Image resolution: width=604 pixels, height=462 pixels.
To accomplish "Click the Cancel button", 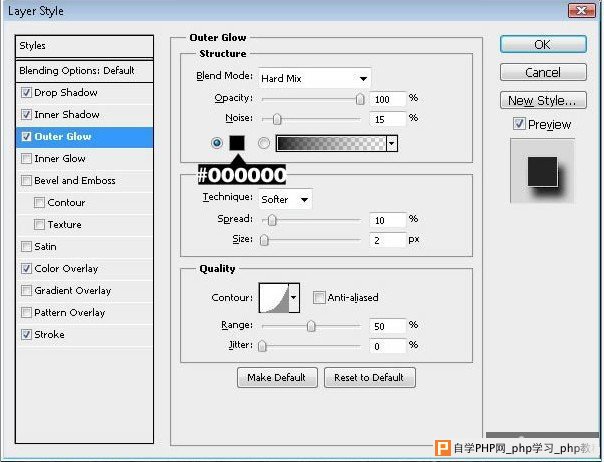I will [543, 72].
